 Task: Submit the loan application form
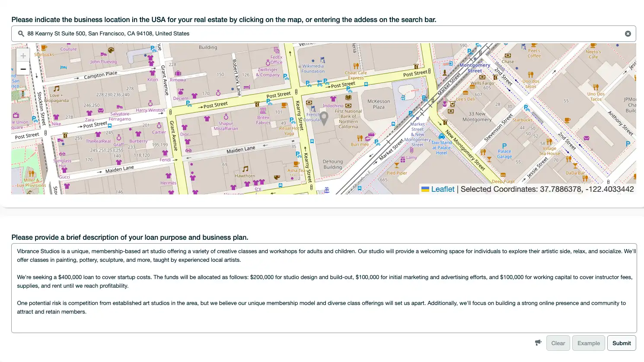coord(621,343)
